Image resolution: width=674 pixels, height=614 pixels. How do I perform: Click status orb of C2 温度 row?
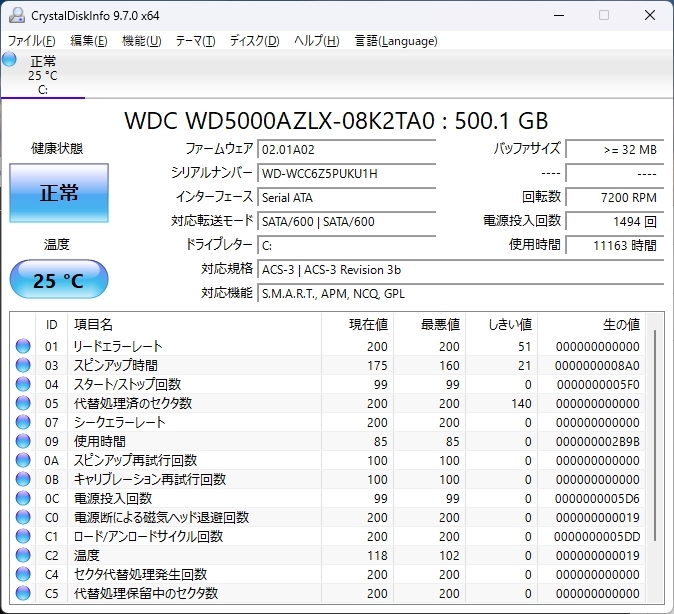(x=23, y=555)
